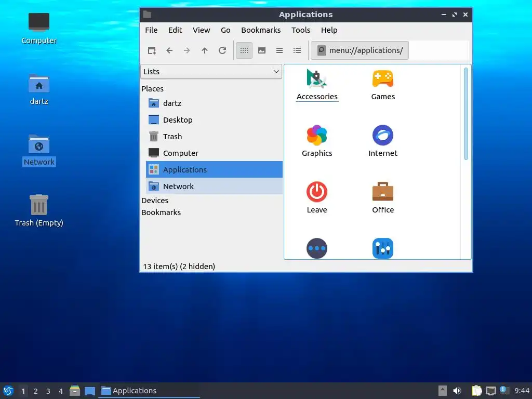532x399 pixels.
Task: Select the Network desktop icon
Action: point(39,150)
